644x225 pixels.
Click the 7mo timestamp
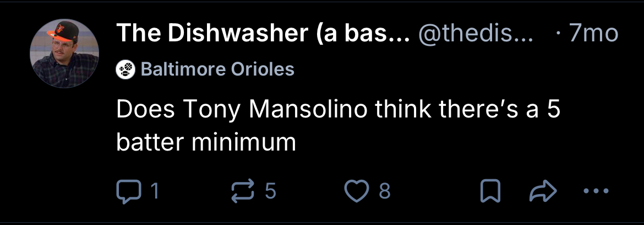click(594, 34)
